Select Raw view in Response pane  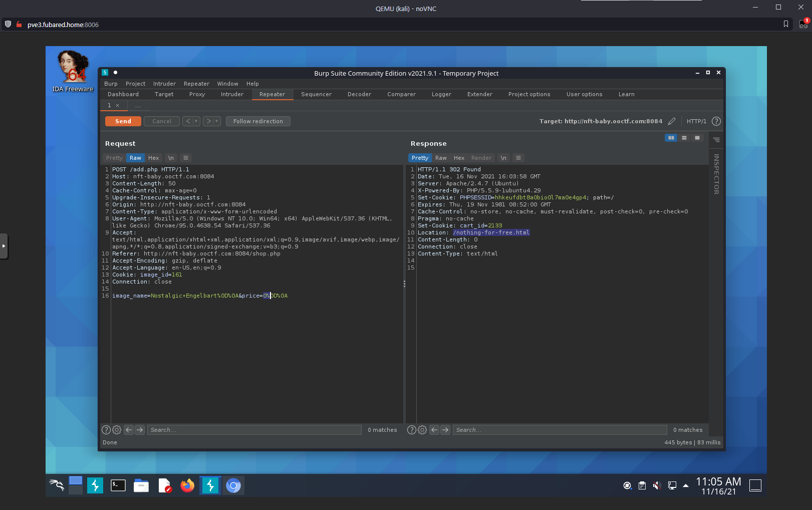pos(441,158)
